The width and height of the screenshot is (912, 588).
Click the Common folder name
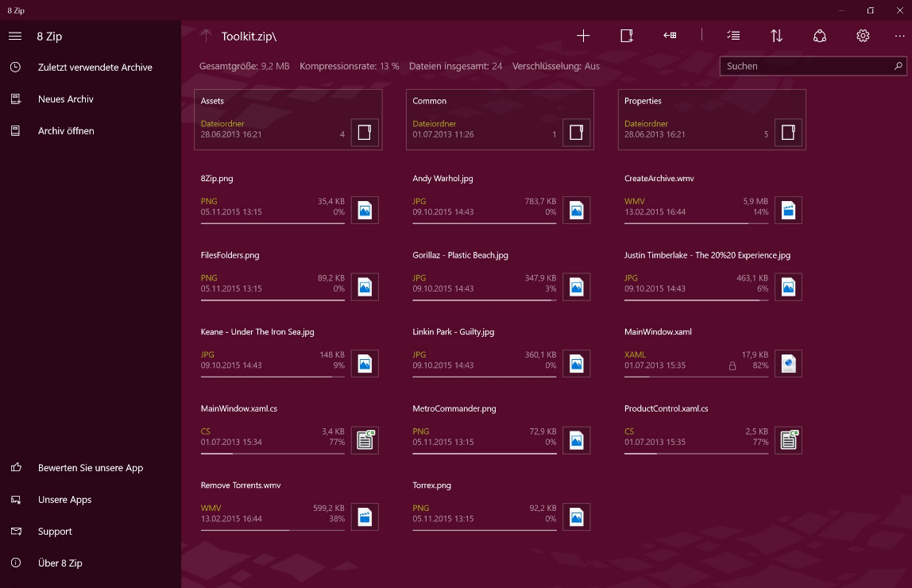point(429,101)
